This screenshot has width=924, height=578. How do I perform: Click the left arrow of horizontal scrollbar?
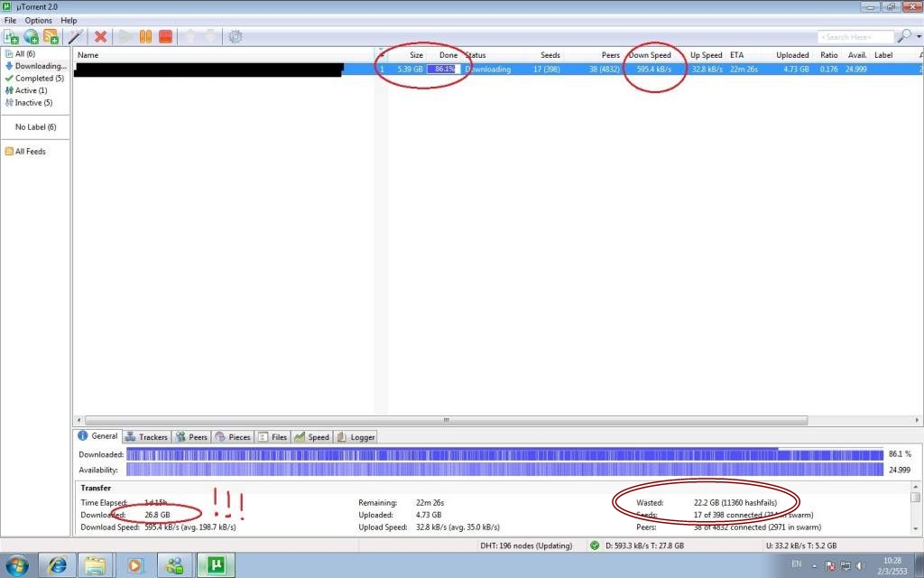pos(79,421)
